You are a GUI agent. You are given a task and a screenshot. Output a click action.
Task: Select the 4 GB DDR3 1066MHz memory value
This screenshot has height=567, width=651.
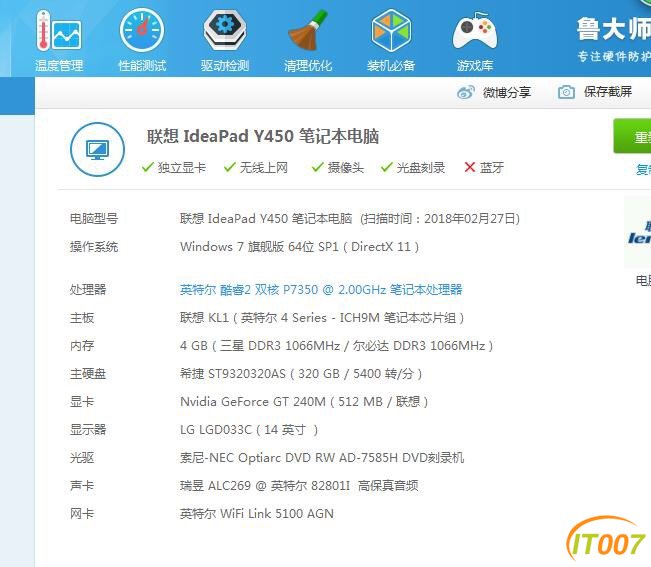tap(337, 346)
